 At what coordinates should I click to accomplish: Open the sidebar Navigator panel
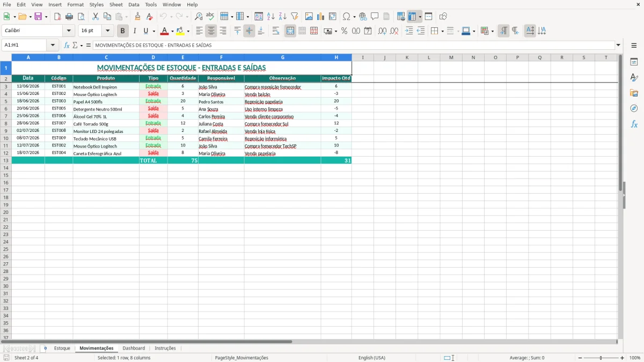[x=634, y=108]
